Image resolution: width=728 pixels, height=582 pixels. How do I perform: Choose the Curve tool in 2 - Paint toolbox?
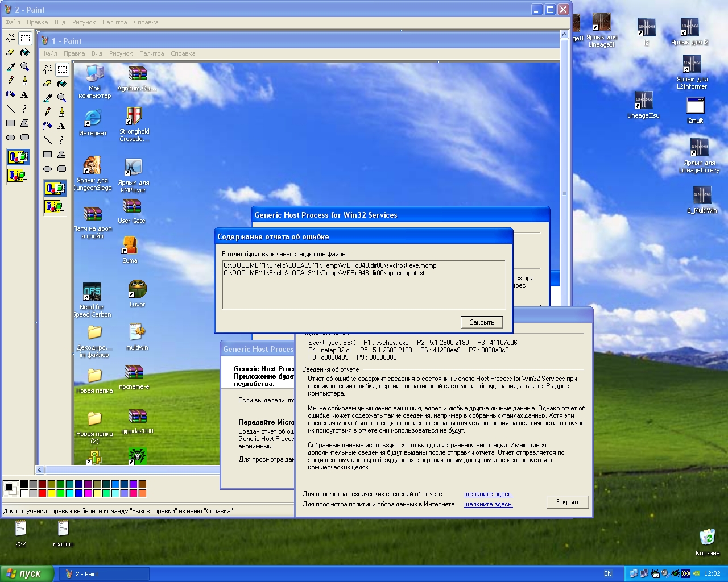click(x=25, y=109)
